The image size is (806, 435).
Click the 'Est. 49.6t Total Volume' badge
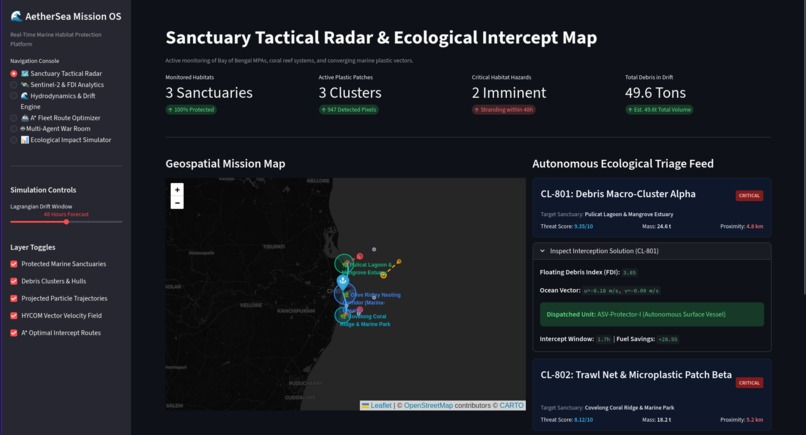(659, 110)
